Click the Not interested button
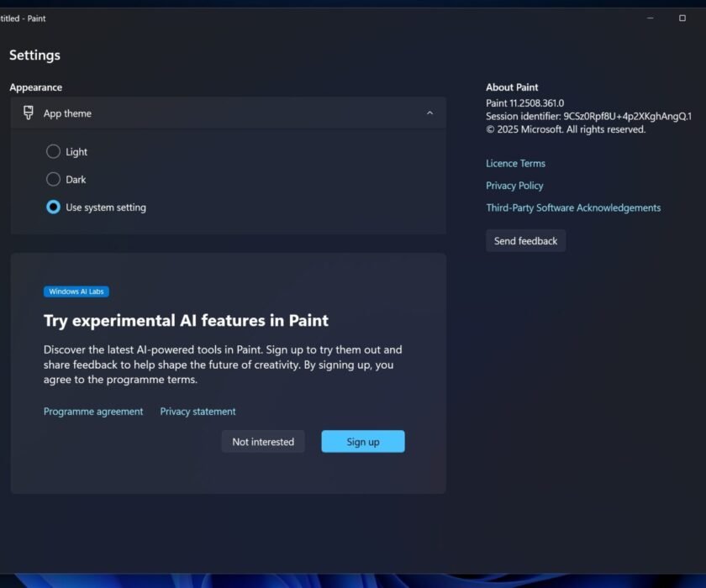This screenshot has height=588, width=706. [x=263, y=442]
